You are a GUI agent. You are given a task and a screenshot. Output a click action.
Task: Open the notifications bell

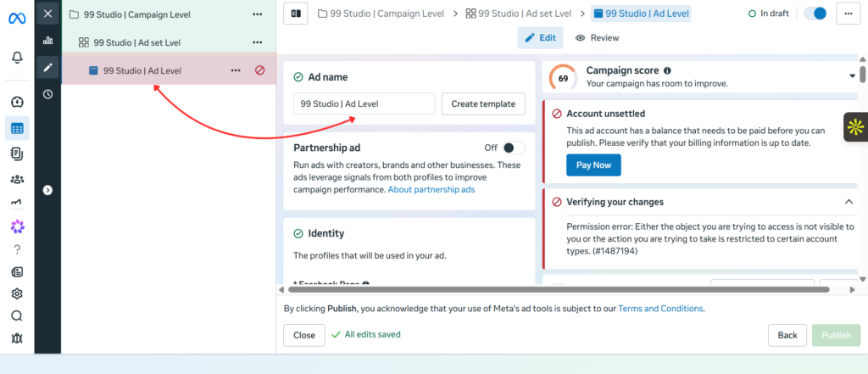17,57
